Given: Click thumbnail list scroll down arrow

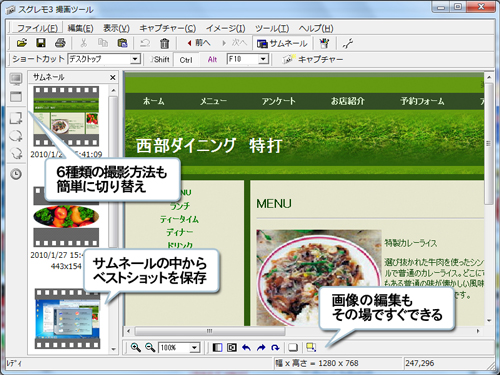Looking at the screenshot, I should click(x=113, y=349).
